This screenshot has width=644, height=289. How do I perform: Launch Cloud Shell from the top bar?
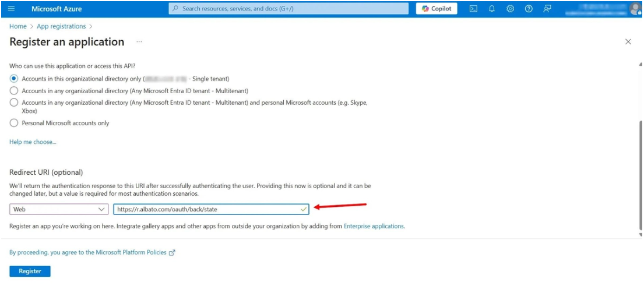coord(474,9)
